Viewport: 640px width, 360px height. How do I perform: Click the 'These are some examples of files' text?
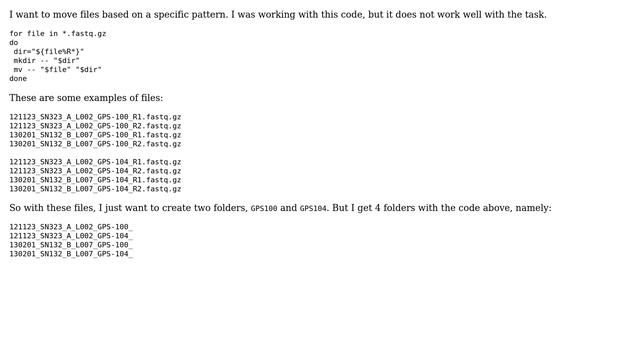(86, 98)
